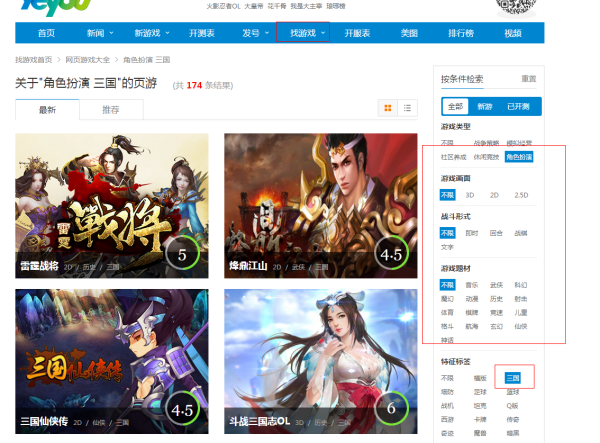Click 重置 to reset filters
600x443 pixels.
click(529, 78)
